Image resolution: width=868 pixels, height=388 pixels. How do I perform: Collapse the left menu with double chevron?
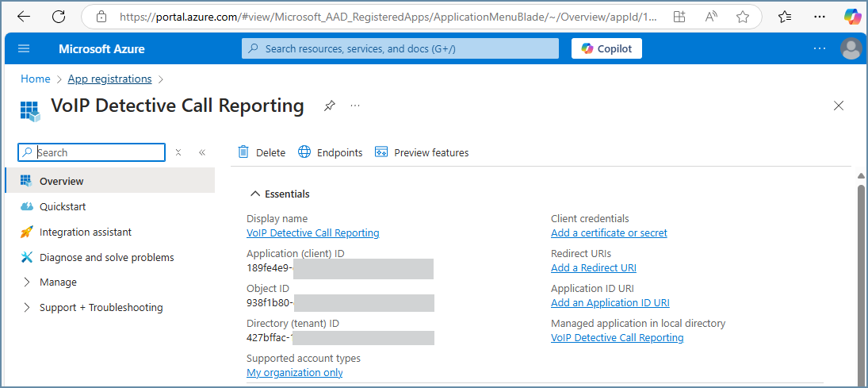[x=202, y=152]
